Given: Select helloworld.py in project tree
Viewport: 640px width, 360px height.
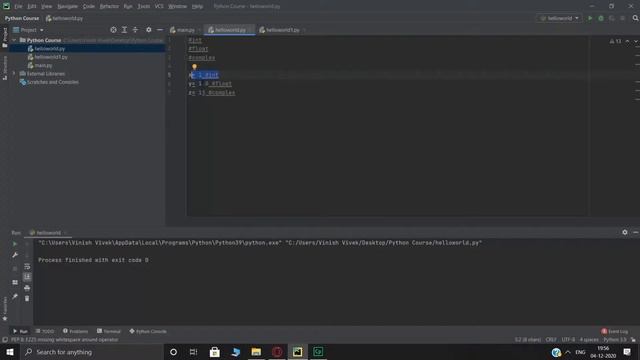Looking at the screenshot, I should [50, 49].
